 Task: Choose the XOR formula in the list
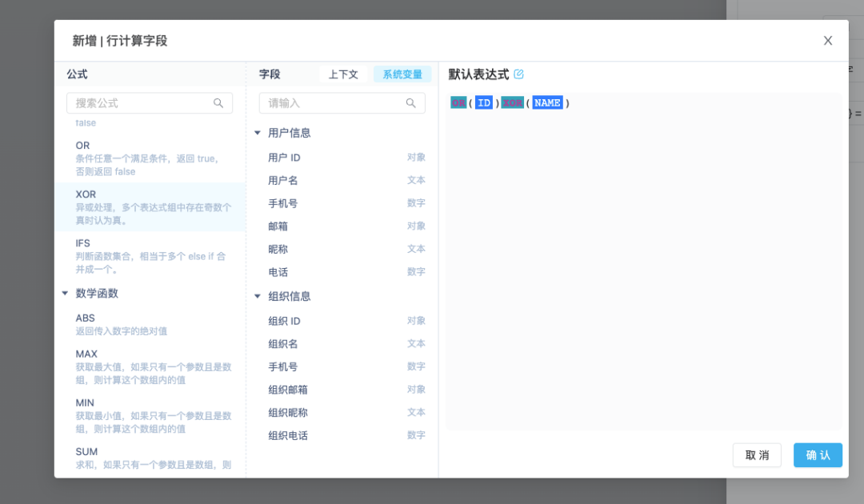click(x=150, y=207)
